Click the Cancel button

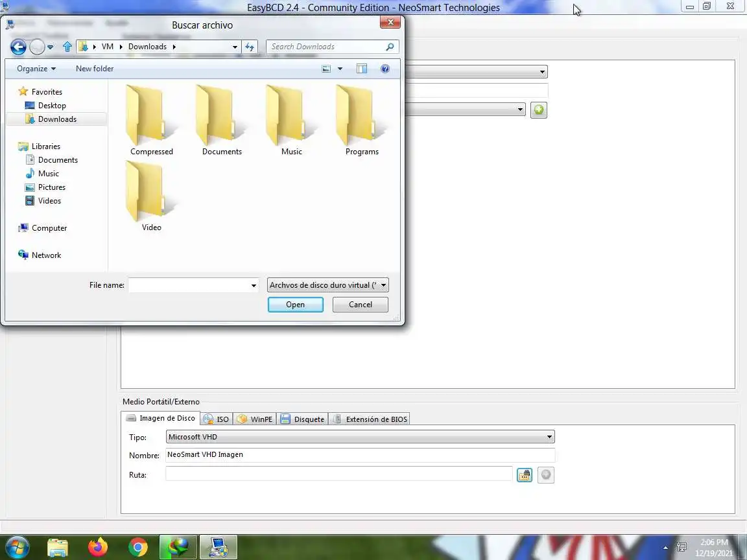[x=360, y=305]
